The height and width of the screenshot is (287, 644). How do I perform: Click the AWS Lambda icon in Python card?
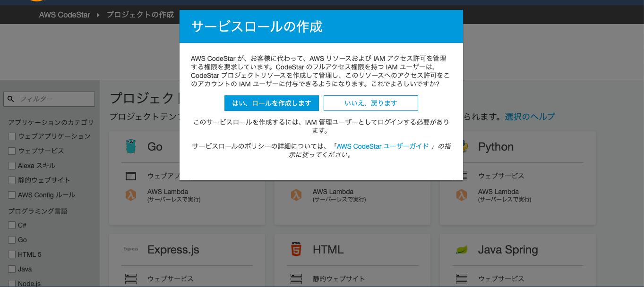coord(462,195)
